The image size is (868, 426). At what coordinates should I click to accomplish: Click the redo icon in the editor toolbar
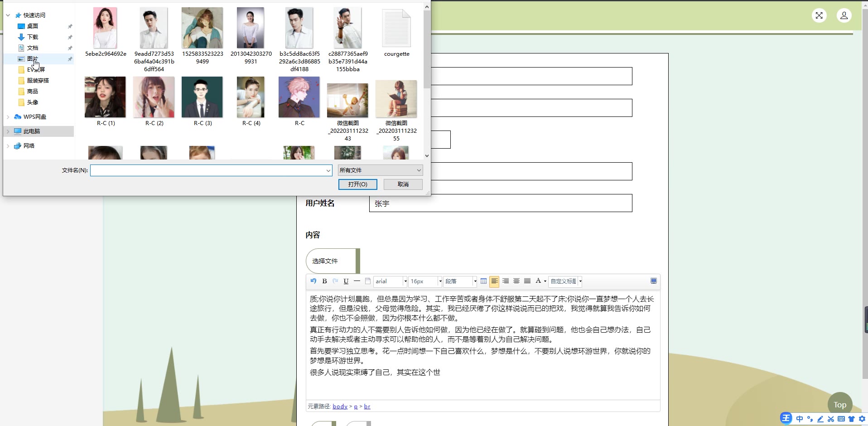point(335,281)
